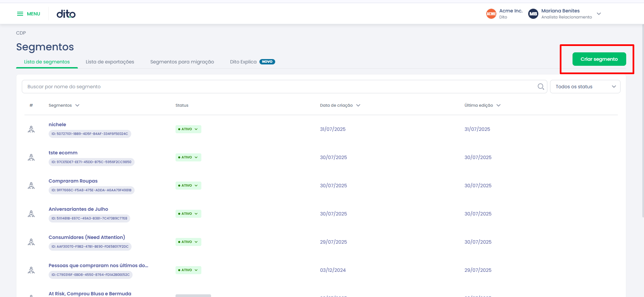This screenshot has height=297, width=644.
Task: Open ATIVO dropdown for Pessoas que compraram row
Action: coord(188,270)
